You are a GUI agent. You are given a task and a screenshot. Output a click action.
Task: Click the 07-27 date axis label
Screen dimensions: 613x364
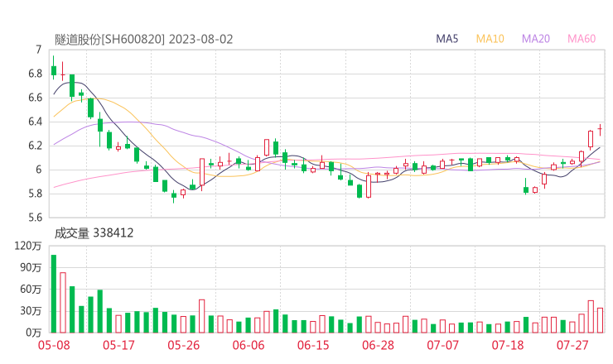pyautogui.click(x=572, y=345)
